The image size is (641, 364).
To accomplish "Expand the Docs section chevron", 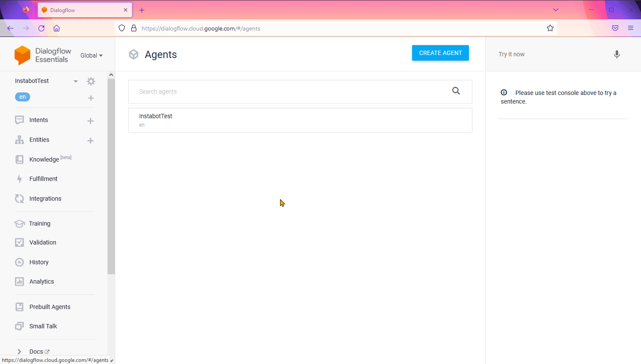I will pyautogui.click(x=19, y=352).
